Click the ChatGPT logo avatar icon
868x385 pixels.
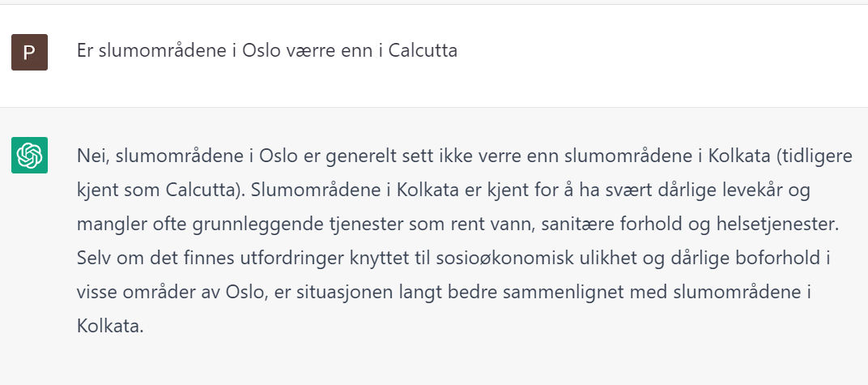[x=29, y=155]
